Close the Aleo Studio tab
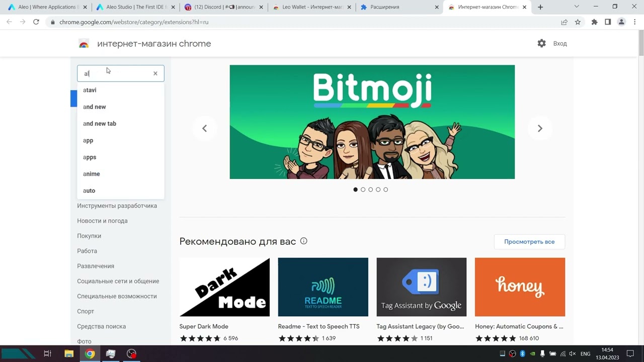 (x=173, y=8)
